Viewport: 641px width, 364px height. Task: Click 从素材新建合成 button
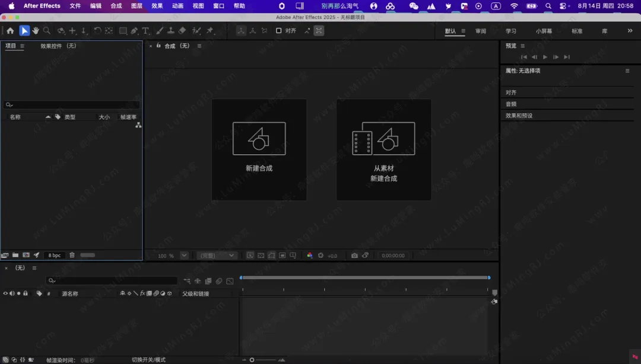pos(383,149)
